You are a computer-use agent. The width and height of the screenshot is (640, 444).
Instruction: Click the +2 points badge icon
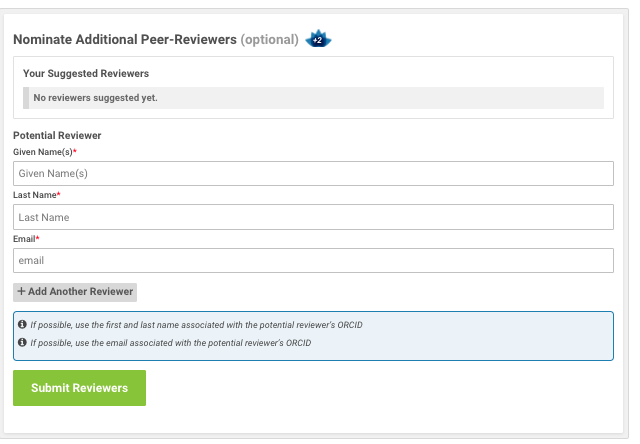318,40
